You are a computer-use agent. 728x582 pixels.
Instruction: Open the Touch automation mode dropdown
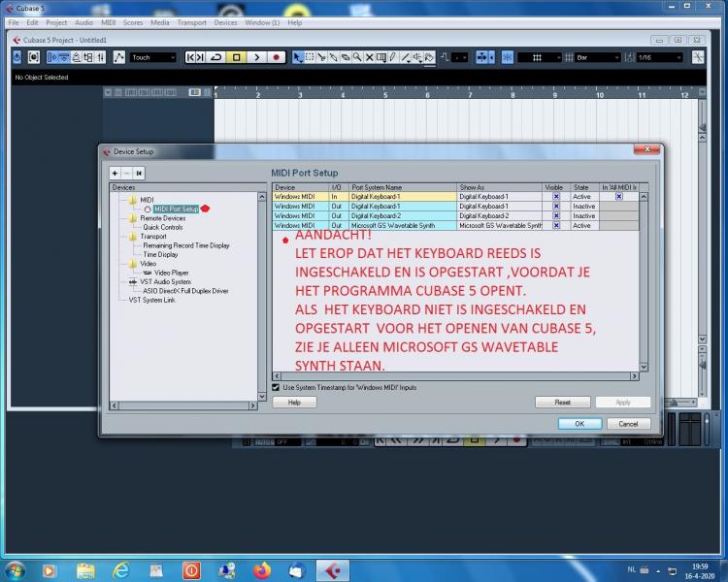(152, 57)
